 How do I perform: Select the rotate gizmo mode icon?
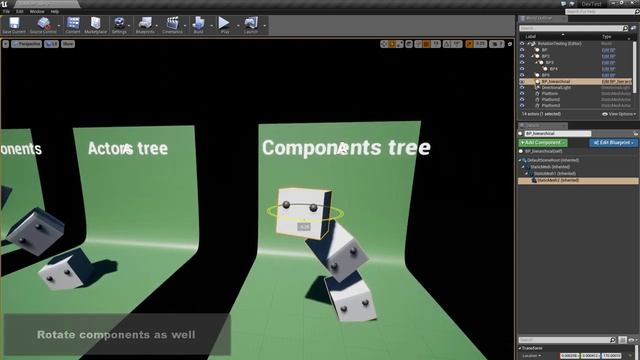tap(392, 44)
